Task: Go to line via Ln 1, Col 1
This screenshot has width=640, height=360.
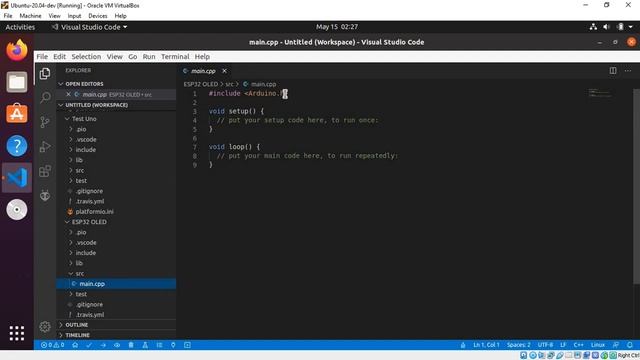Action: 486,345
